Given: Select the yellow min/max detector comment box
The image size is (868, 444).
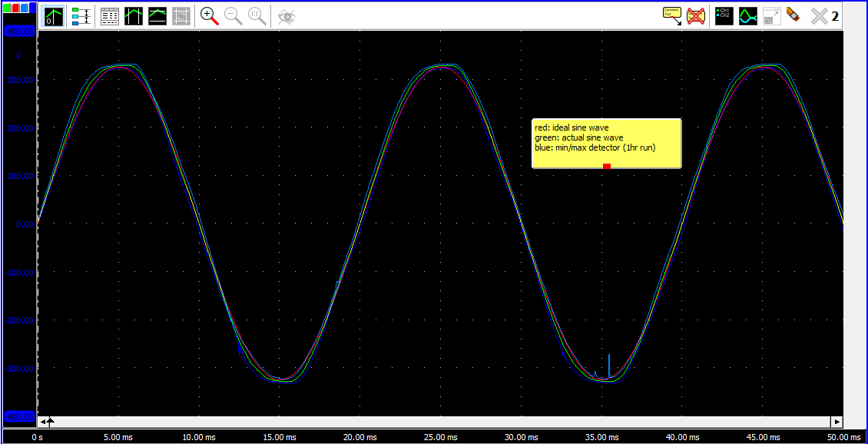Looking at the screenshot, I should (x=607, y=143).
